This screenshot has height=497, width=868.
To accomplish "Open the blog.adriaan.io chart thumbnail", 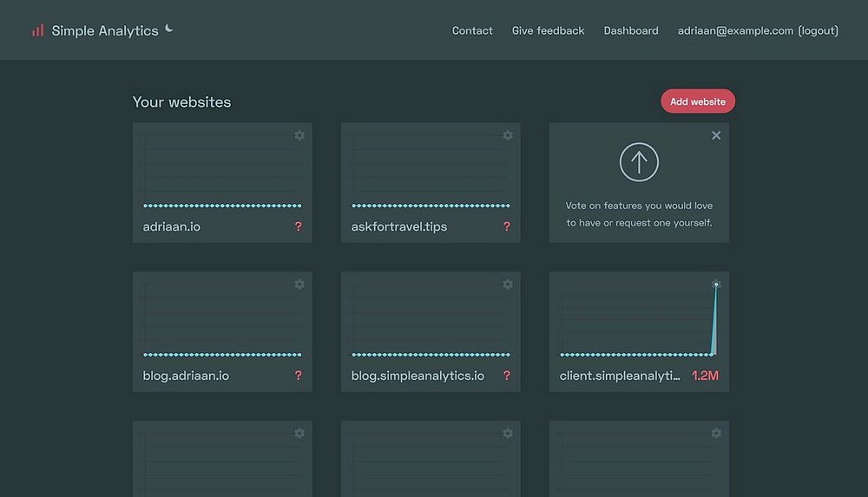I will 222,319.
